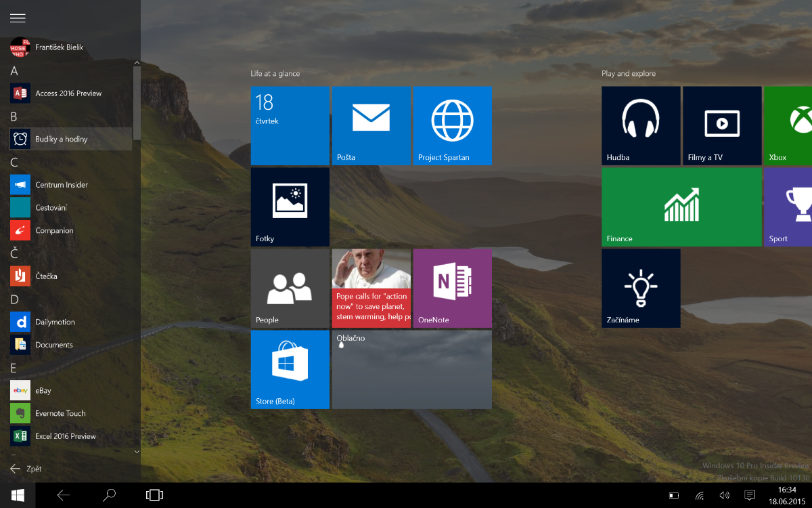
Task: Click the Task View taskbar button
Action: click(154, 495)
